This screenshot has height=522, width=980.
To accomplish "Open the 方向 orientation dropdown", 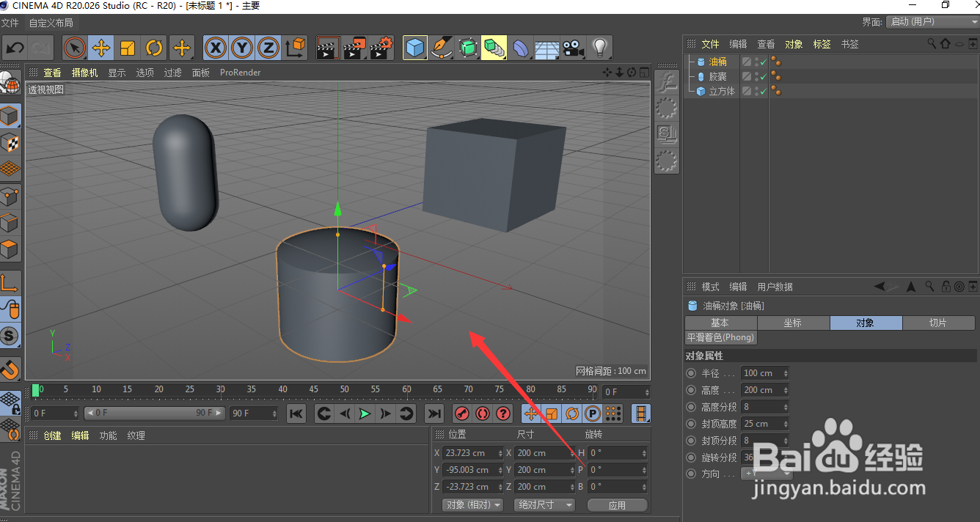I will pyautogui.click(x=767, y=474).
